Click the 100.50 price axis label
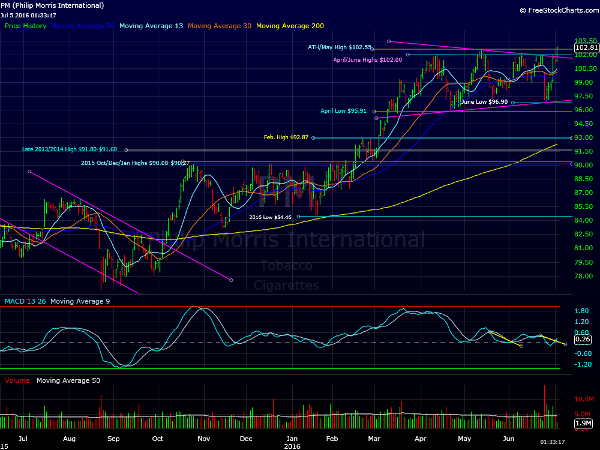Viewport: 600px width, 450px height. click(585, 68)
